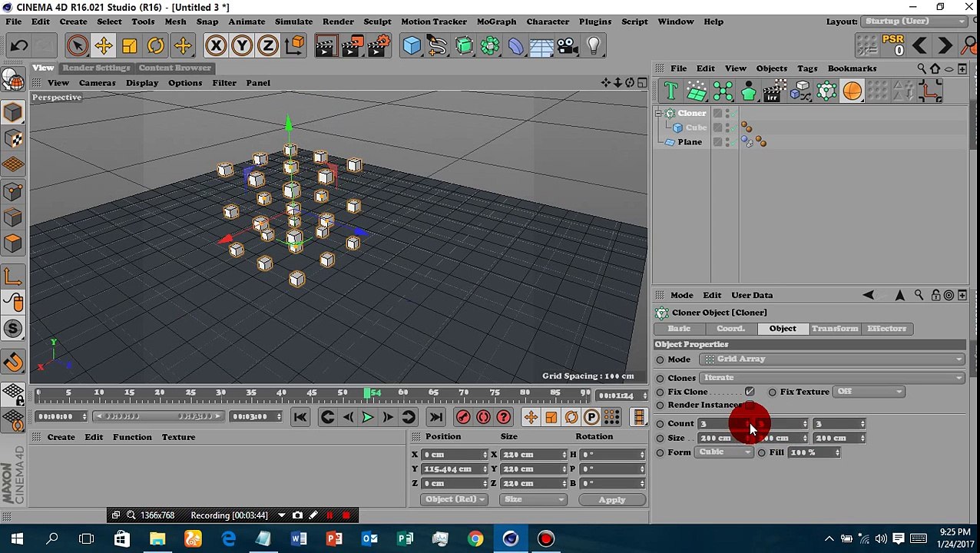Viewport: 980px width, 553px height.
Task: Click Record Active Objects button
Action: 463,417
